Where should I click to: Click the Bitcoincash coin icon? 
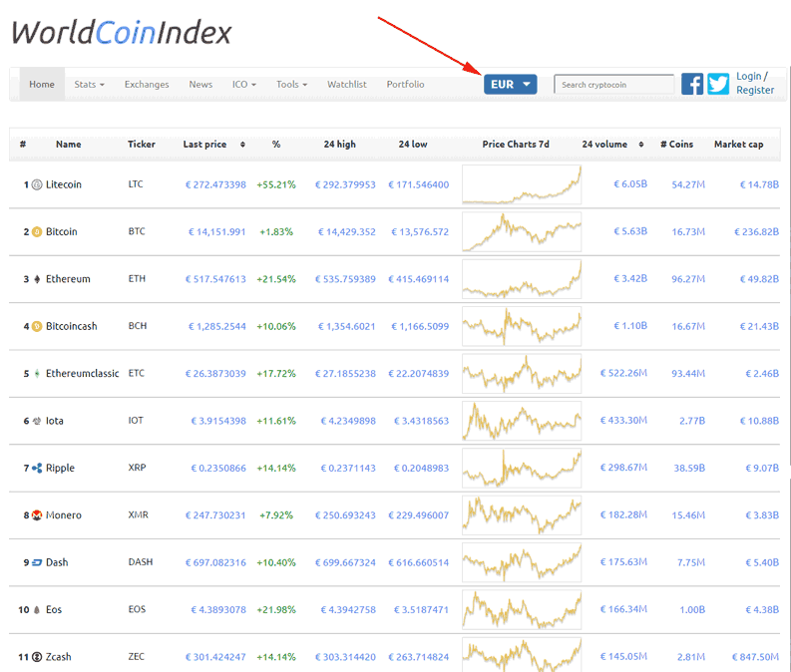point(37,326)
